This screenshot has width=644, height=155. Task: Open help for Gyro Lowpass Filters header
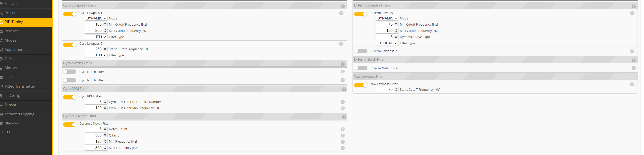coord(343,6)
